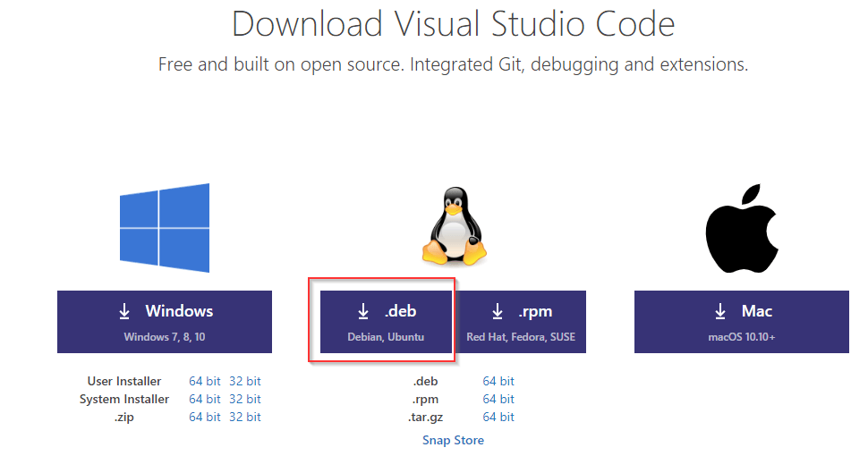Select the 'Download Visual Studio Code' heading
868x456 pixels.
coord(453,24)
